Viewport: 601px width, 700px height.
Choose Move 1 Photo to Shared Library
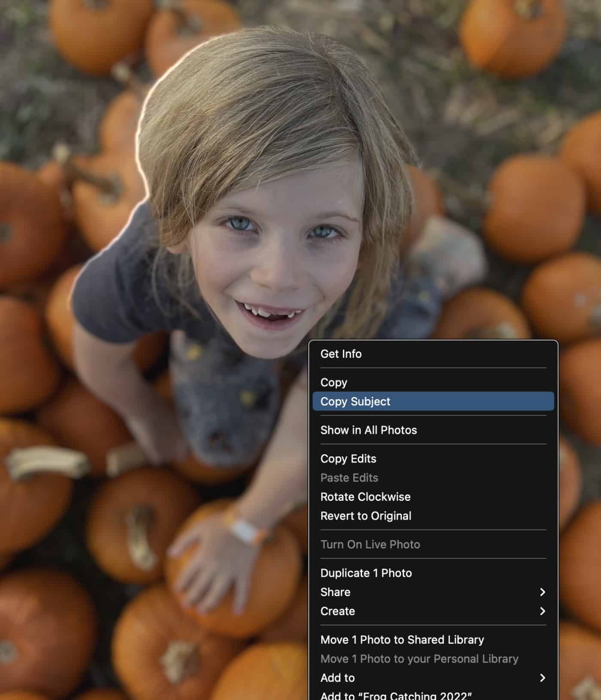(x=402, y=640)
